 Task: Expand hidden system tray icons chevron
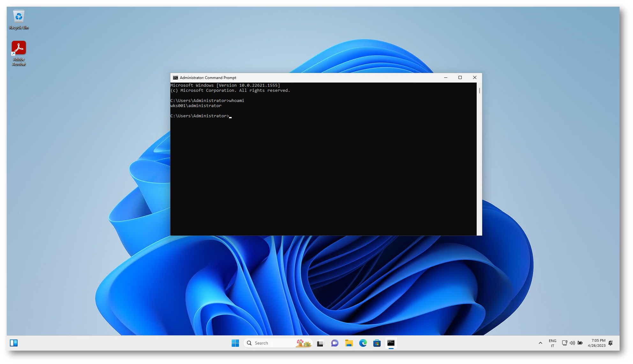click(x=540, y=343)
